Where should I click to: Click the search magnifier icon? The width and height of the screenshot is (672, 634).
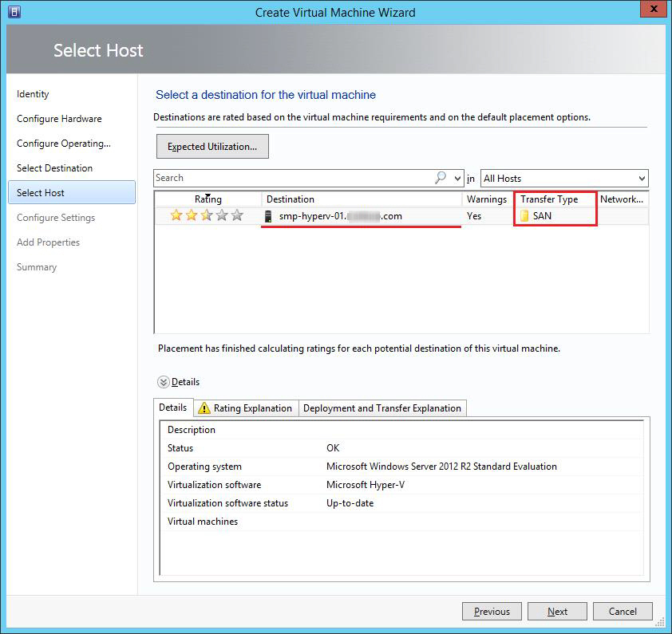(441, 178)
